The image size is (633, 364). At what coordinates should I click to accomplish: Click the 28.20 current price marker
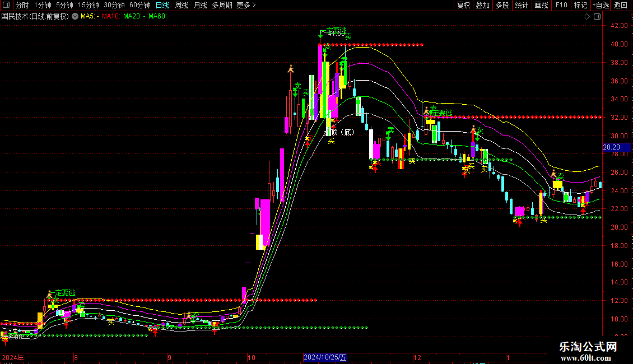coord(616,147)
